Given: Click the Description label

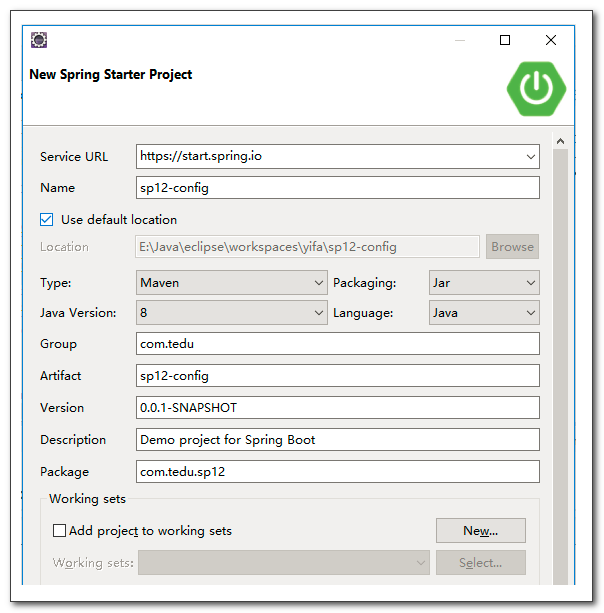Looking at the screenshot, I should coord(73,440).
